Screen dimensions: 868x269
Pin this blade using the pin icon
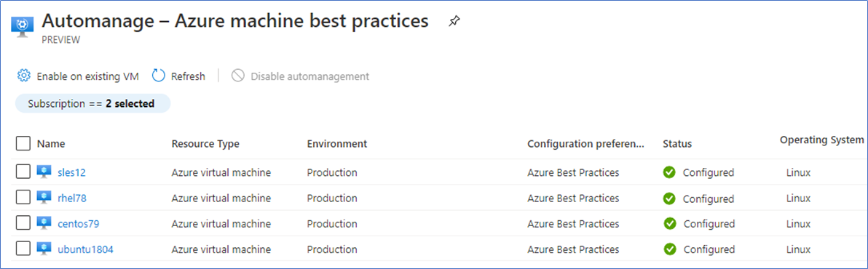(x=454, y=22)
